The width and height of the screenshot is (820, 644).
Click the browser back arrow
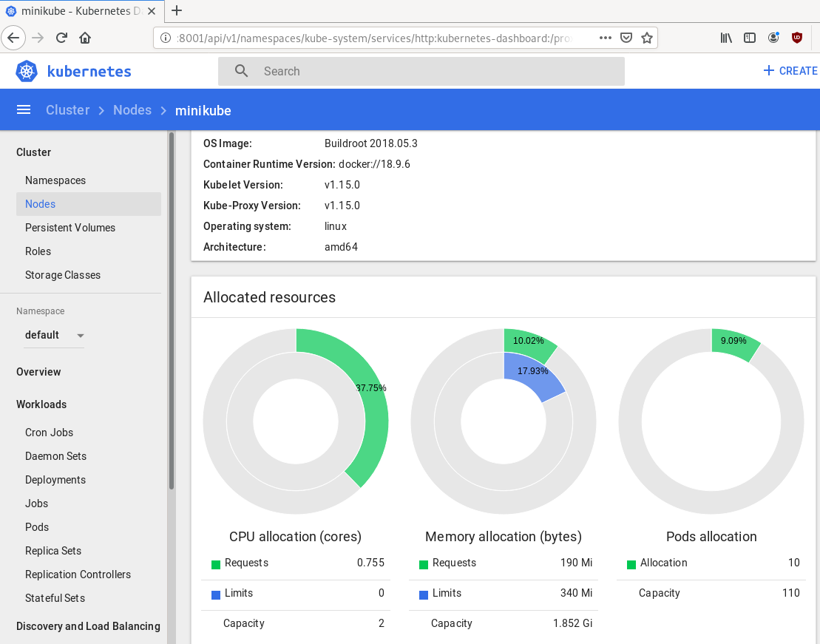point(13,38)
